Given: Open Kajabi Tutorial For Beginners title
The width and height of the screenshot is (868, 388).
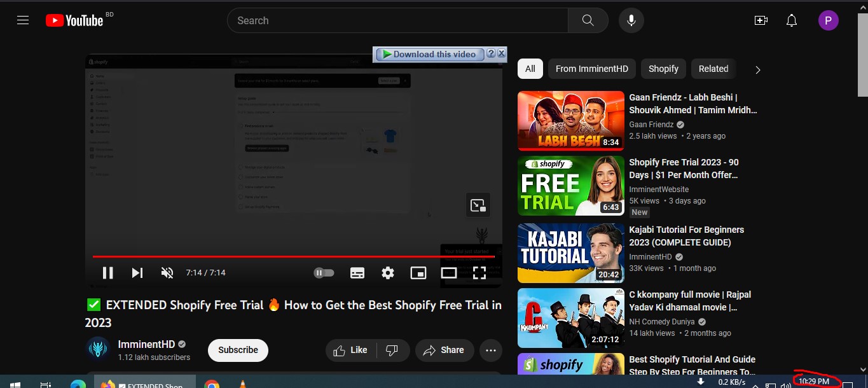Looking at the screenshot, I should pos(686,236).
